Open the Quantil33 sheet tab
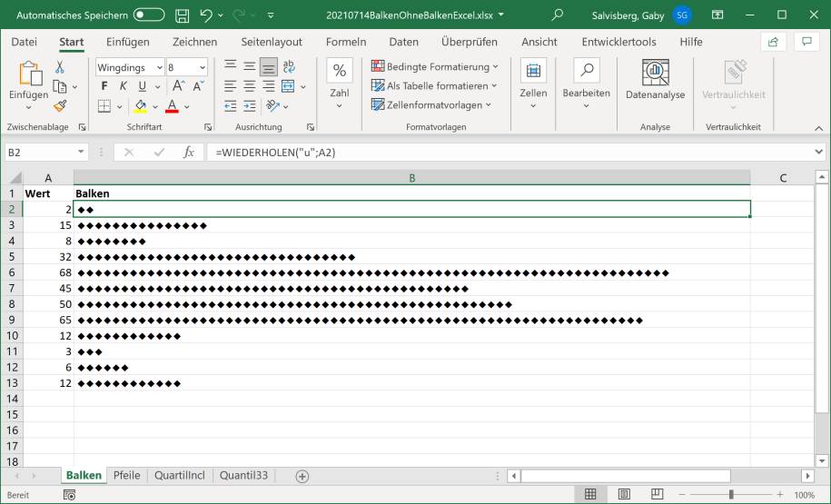Viewport: 831px width, 504px height. pyautogui.click(x=243, y=475)
